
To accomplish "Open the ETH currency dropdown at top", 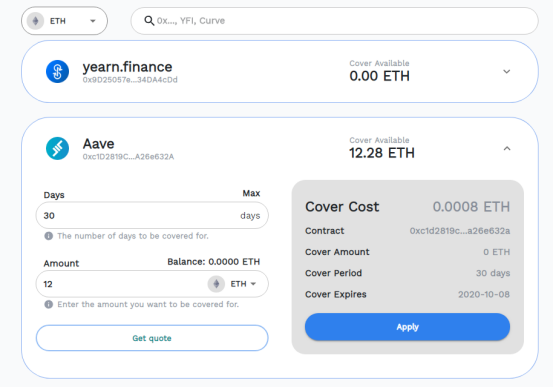I will [64, 21].
